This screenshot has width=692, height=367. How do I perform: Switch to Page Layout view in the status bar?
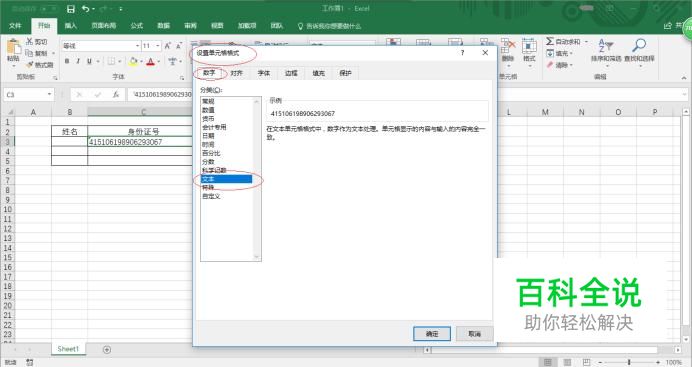[x=567, y=362]
